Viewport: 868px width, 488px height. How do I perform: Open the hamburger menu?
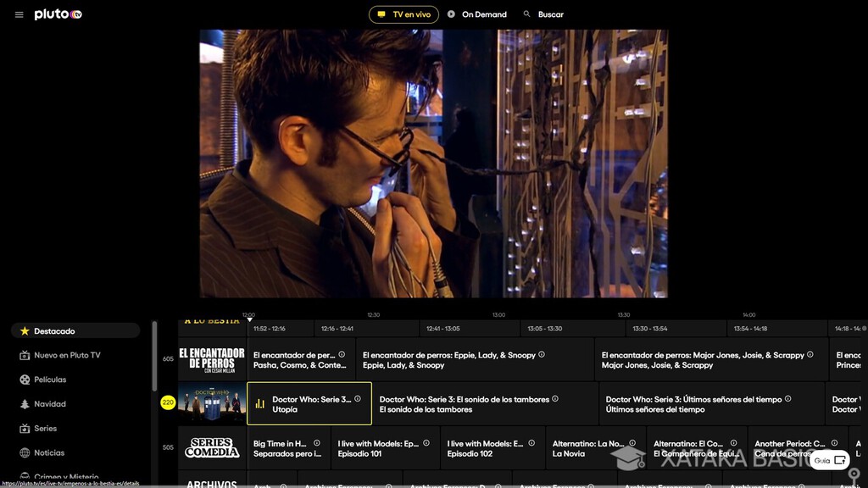pos(19,14)
